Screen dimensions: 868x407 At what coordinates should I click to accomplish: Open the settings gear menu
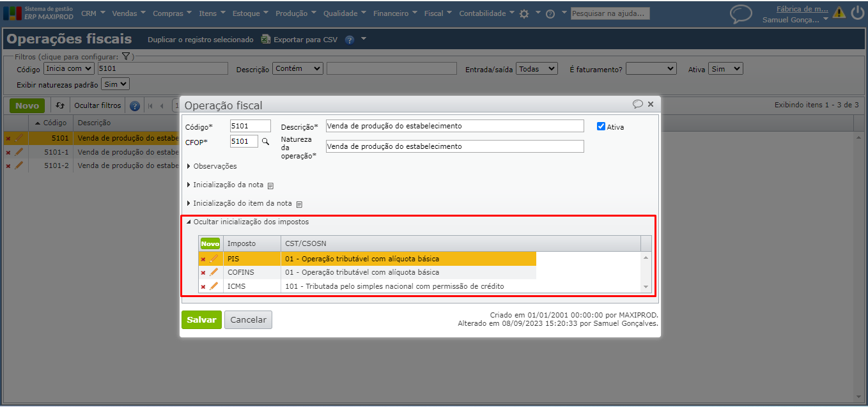[x=524, y=13]
